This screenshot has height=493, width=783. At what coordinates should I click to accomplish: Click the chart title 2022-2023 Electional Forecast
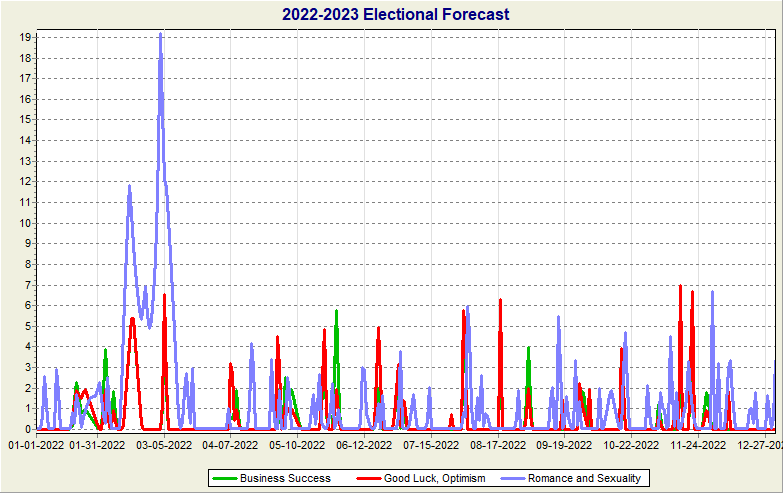click(x=395, y=14)
